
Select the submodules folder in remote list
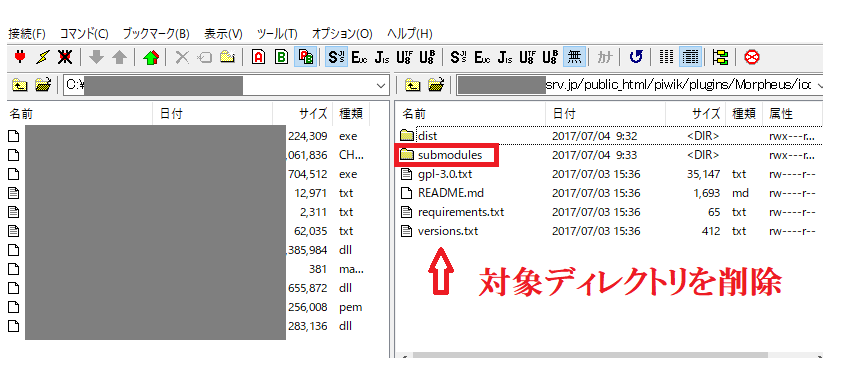click(450, 155)
